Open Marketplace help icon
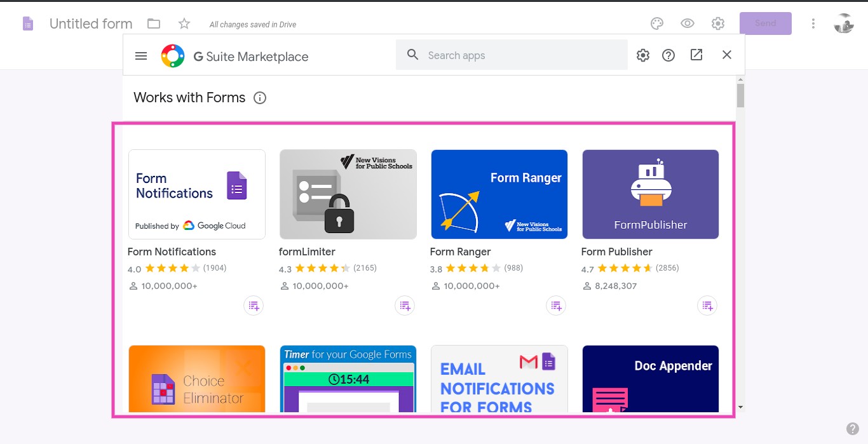This screenshot has width=868, height=444. click(x=668, y=55)
